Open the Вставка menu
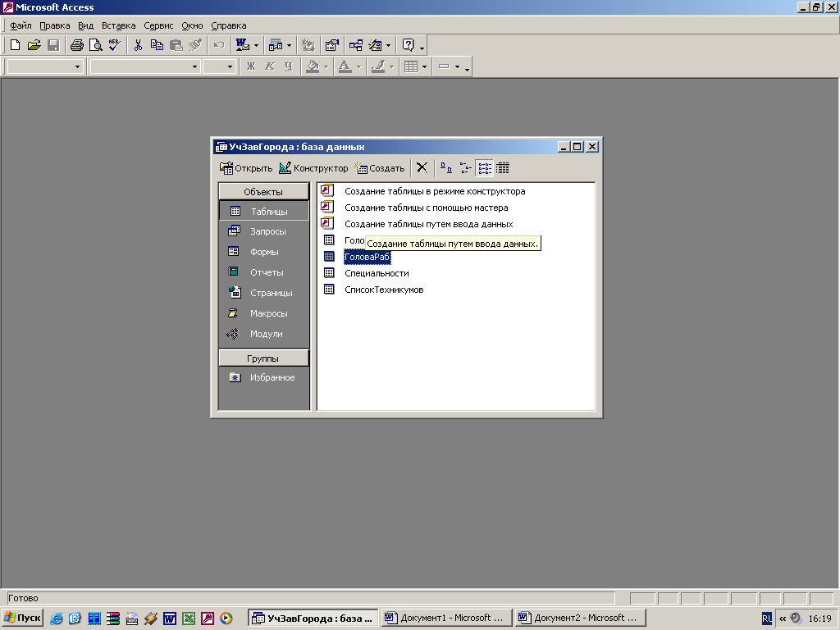Viewport: 840px width, 630px height. [x=118, y=25]
